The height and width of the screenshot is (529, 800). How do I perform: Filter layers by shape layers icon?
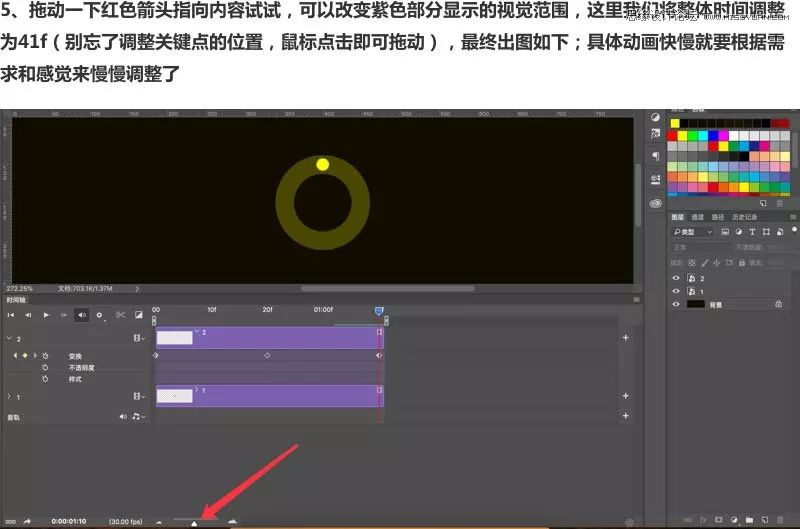pos(766,232)
